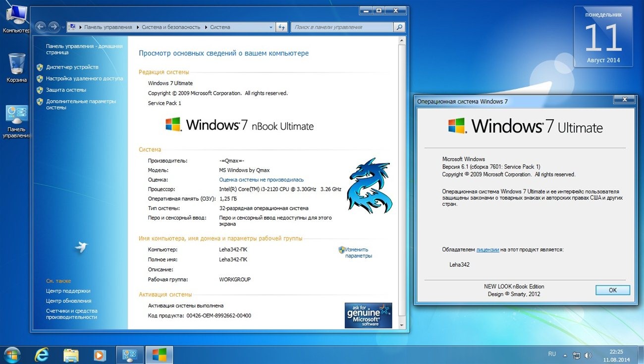Open the network status tray icon
644x364 pixels.
point(577,355)
